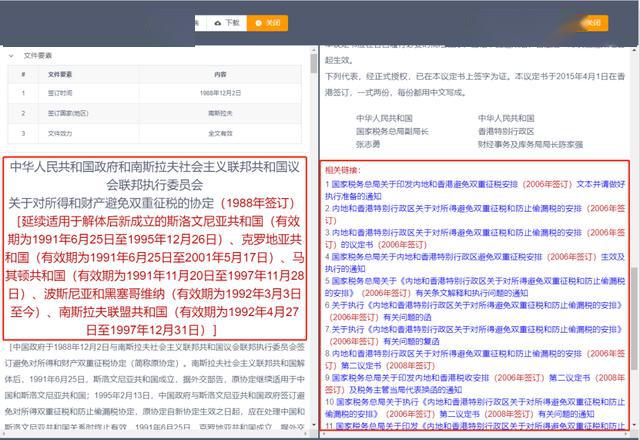Click the right panel vertical scrollbar thumb
Image resolution: width=640 pixels, height=440 pixels.
point(634,318)
